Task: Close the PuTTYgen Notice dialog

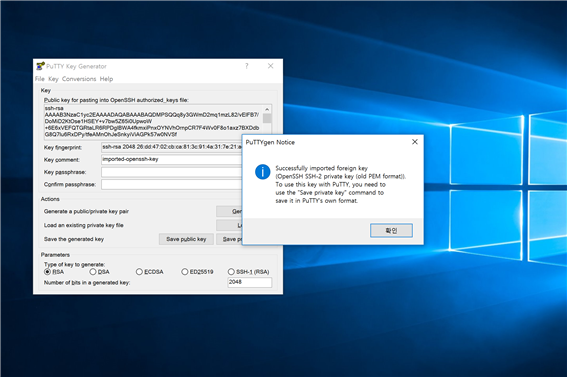Action: [415, 142]
